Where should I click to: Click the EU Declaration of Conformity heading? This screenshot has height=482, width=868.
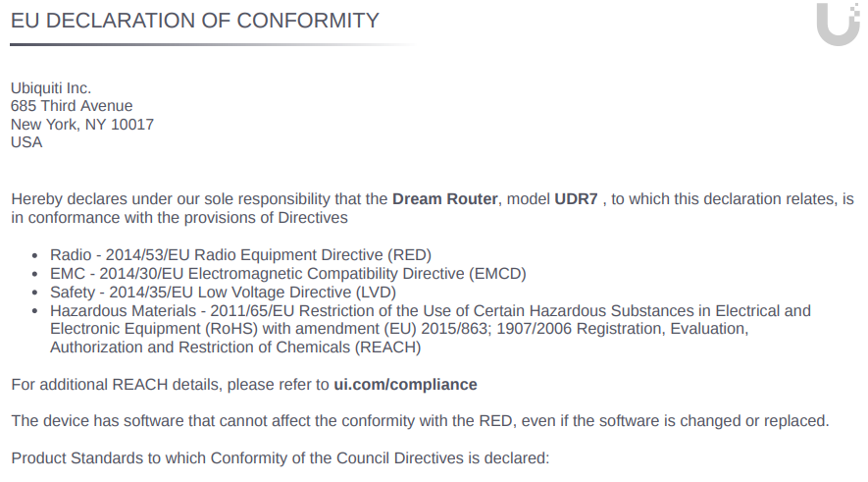(x=194, y=21)
